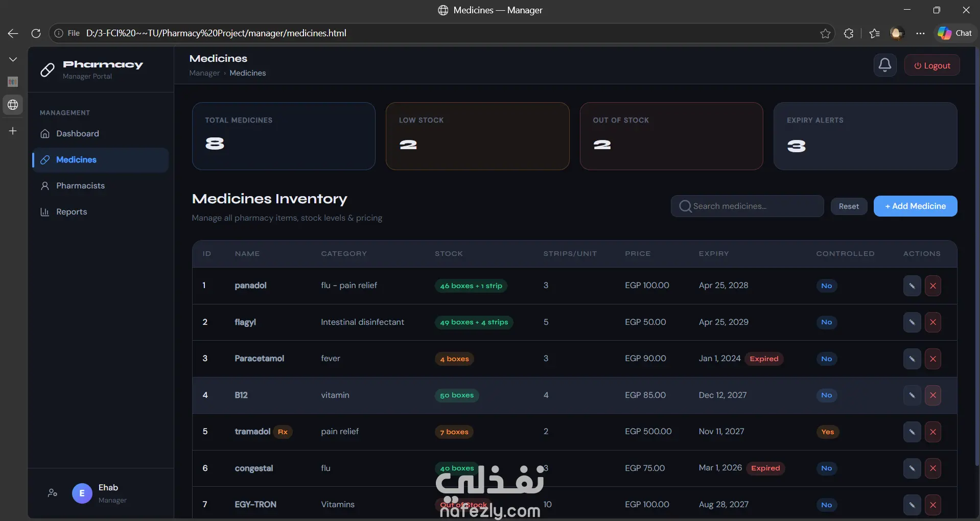Click the Category column header

click(344, 254)
